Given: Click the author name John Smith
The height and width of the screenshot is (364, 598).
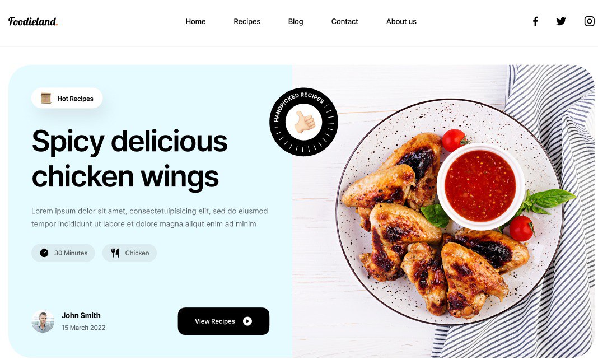Looking at the screenshot, I should point(81,315).
